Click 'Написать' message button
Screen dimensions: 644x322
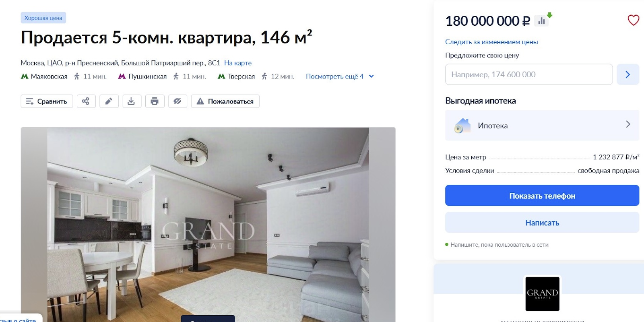click(542, 223)
